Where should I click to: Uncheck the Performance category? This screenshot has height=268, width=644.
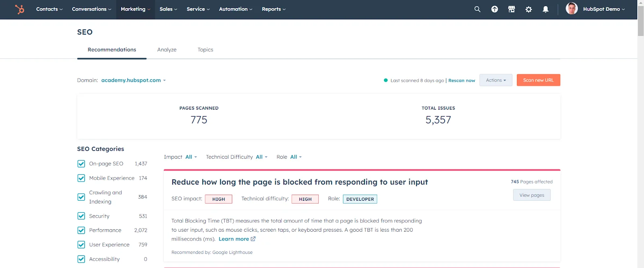tap(81, 230)
